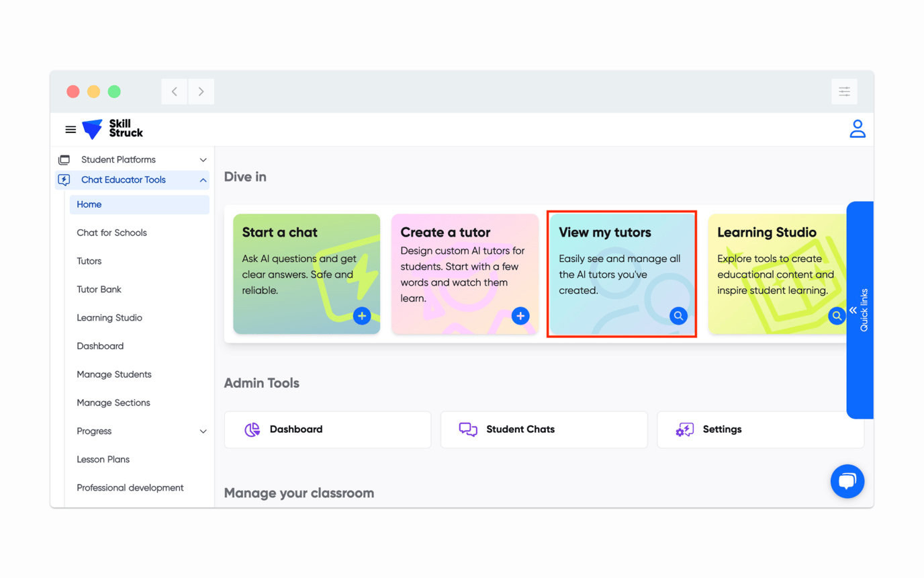Click the plus icon on the Start a chat card
This screenshot has height=578, width=924.
tap(362, 316)
